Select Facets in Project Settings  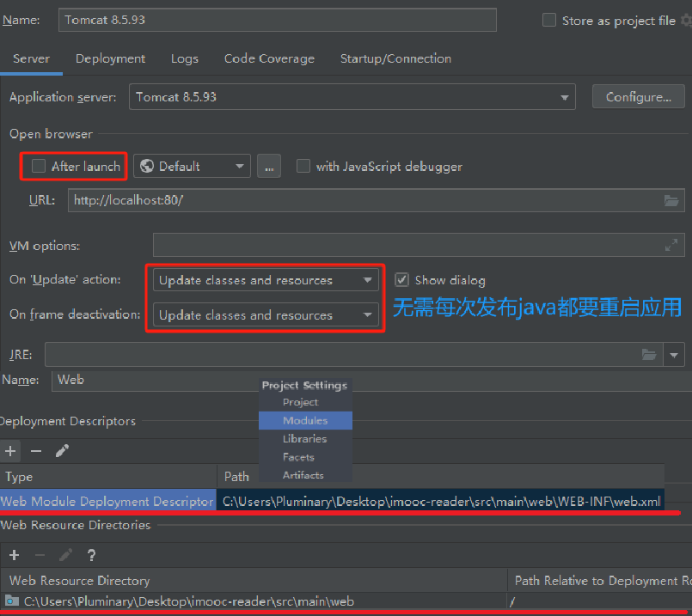(305, 457)
